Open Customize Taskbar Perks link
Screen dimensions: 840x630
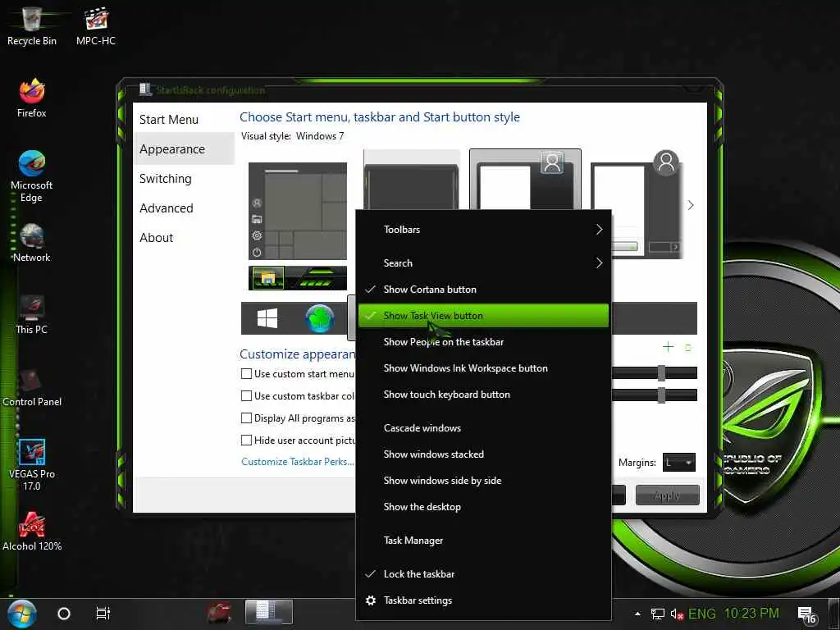point(297,462)
